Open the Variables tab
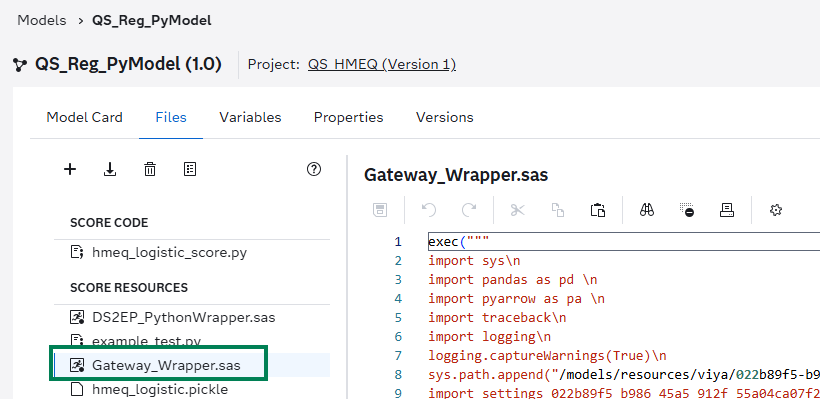Image resolution: width=820 pixels, height=399 pixels. [x=250, y=117]
